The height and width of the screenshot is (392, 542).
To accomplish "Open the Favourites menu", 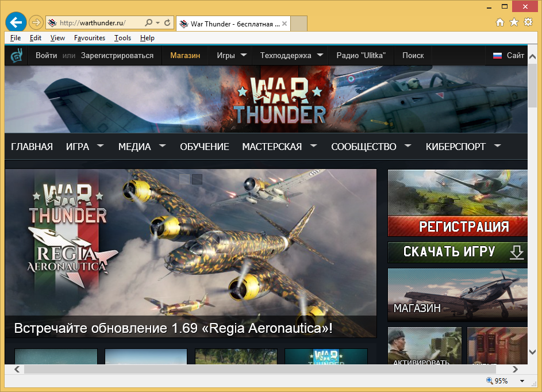I will (89, 38).
